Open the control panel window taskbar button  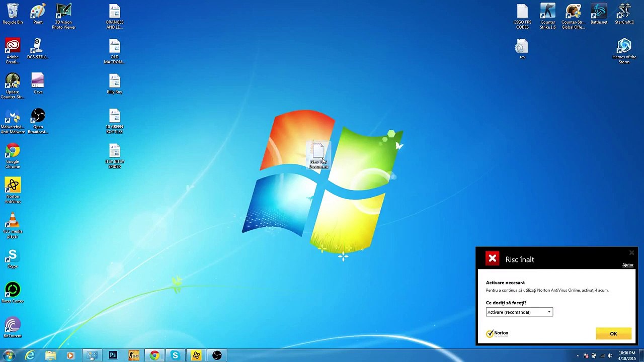click(x=92, y=355)
